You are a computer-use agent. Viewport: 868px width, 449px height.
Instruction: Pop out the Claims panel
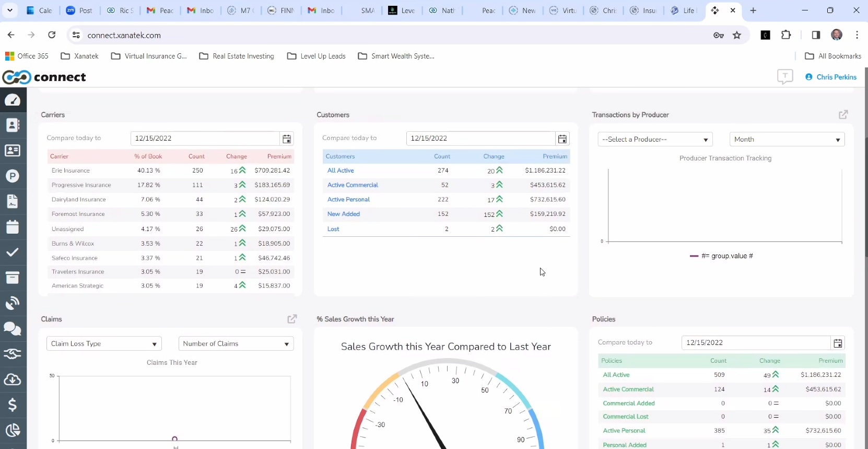point(292,319)
